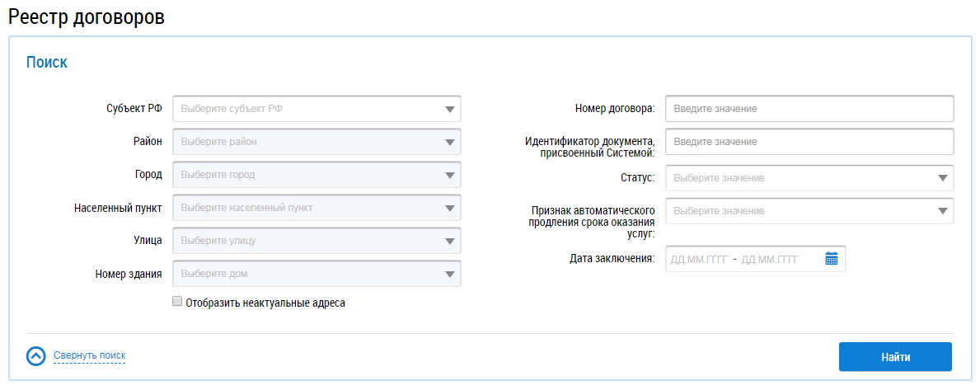Open Статус Выберите значение combo box
980x390 pixels.
[809, 178]
